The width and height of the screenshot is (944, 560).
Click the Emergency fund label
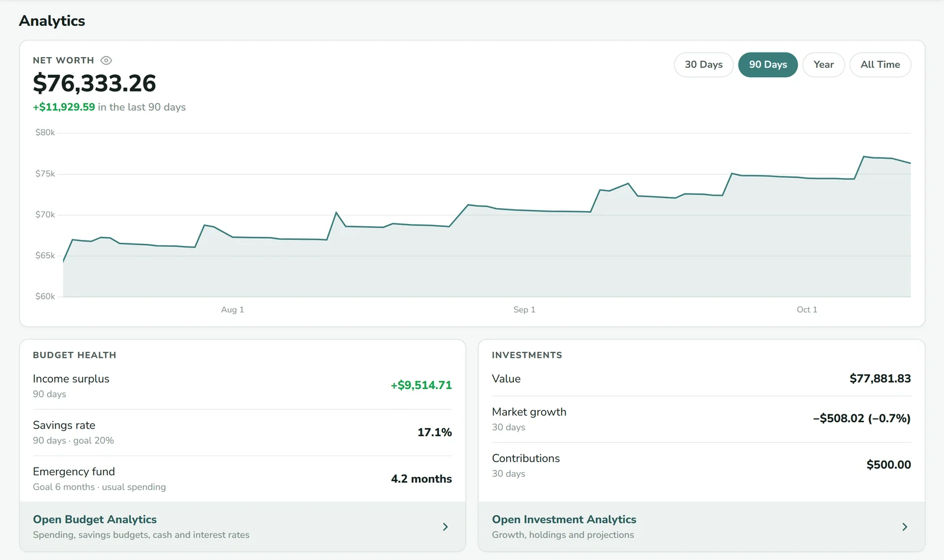[74, 472]
